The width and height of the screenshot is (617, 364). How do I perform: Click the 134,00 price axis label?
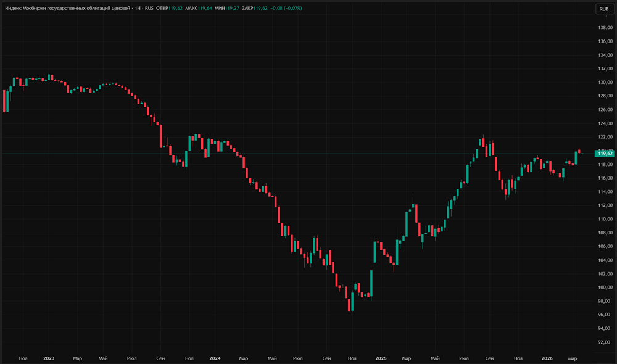coord(605,55)
